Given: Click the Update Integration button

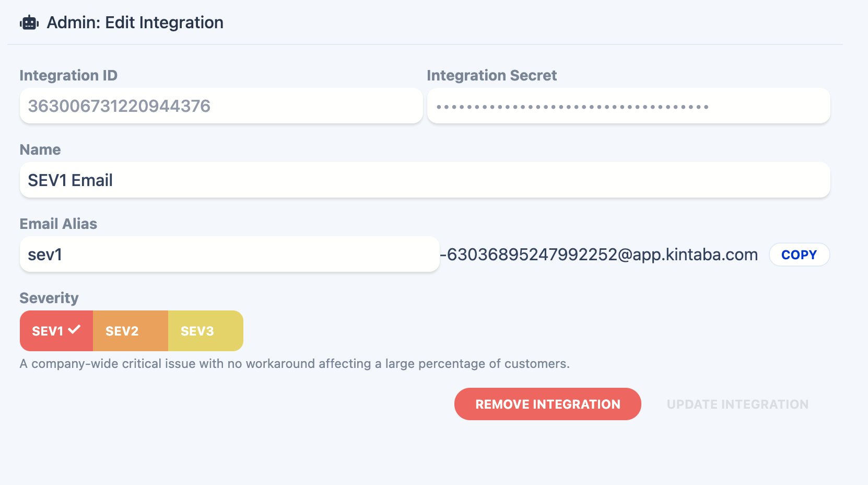Looking at the screenshot, I should point(737,404).
